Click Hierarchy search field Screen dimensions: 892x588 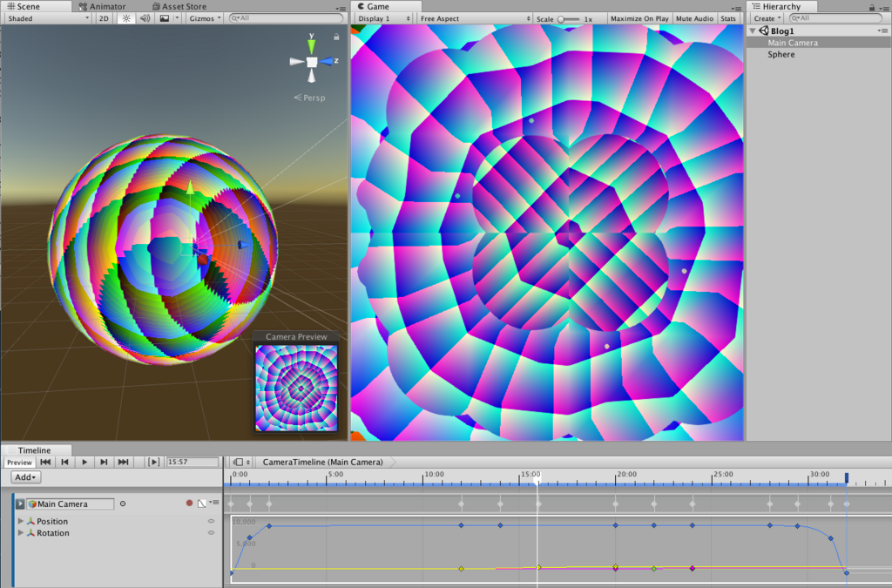tap(835, 18)
